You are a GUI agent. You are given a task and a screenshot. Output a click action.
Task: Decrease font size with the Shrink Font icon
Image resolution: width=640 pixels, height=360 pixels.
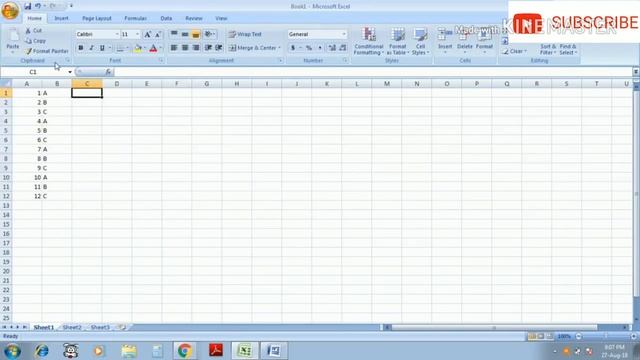tap(158, 34)
